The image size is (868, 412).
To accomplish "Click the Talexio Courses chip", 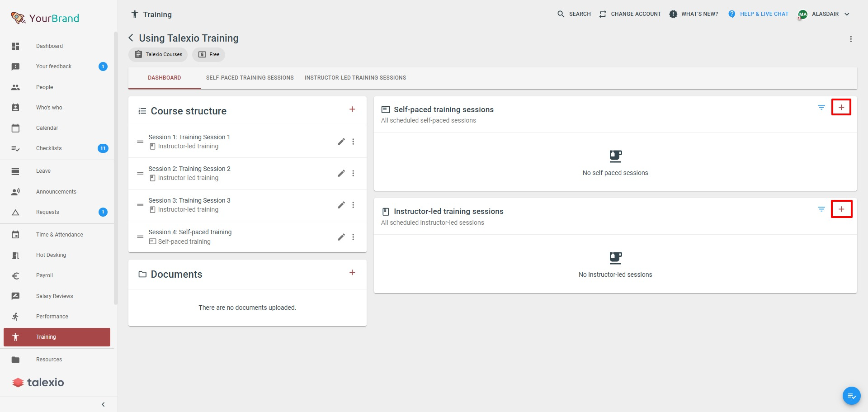I will 158,54.
